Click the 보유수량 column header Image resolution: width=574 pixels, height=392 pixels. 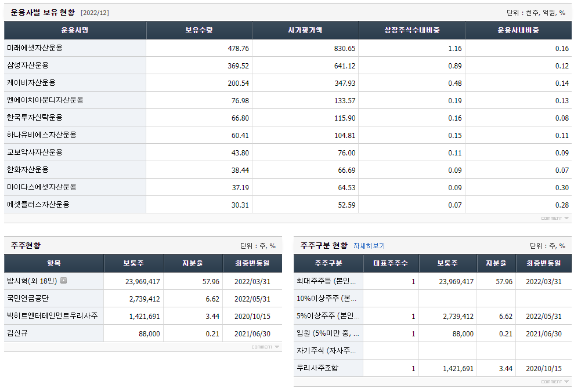coord(199,30)
